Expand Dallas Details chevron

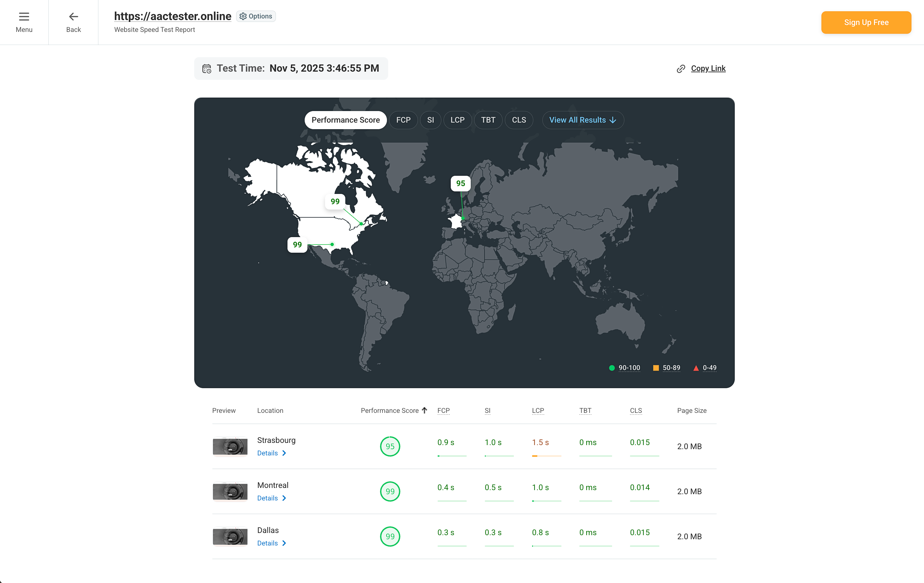click(x=284, y=543)
